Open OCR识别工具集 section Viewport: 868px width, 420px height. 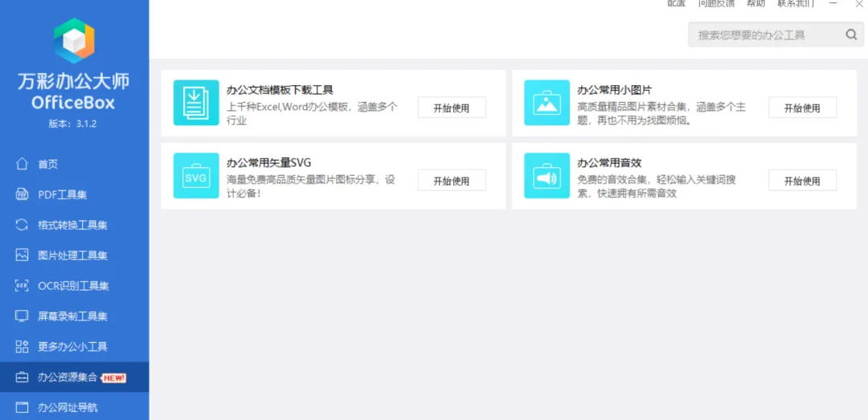pos(74,286)
